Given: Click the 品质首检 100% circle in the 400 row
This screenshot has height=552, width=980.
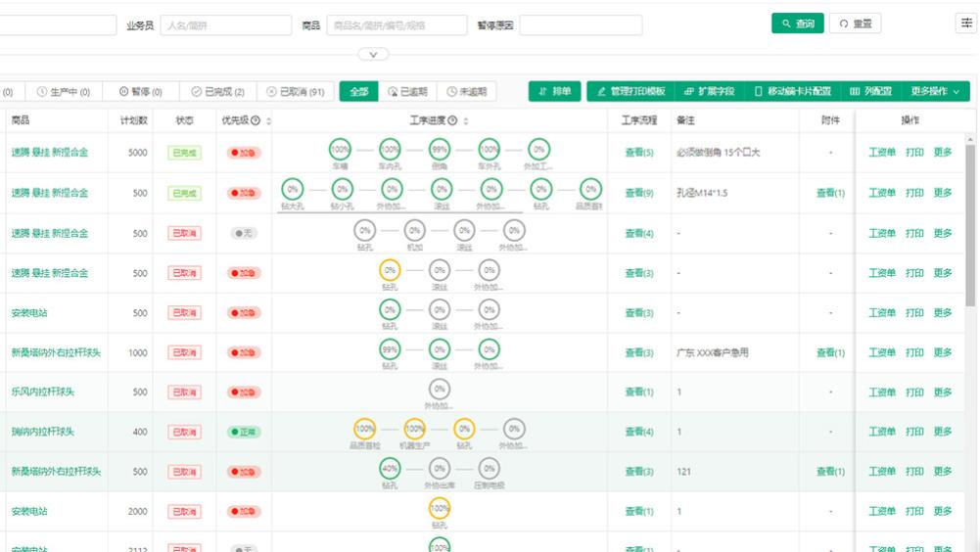Looking at the screenshot, I should 365,429.
